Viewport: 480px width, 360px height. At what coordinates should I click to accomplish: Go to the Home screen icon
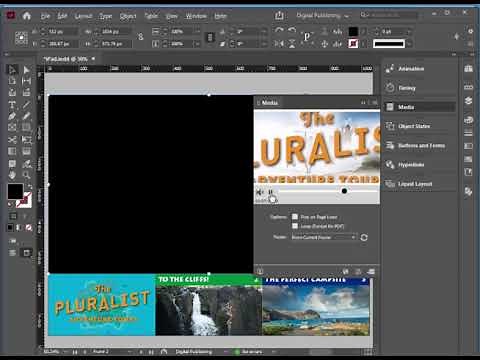click(x=27, y=16)
